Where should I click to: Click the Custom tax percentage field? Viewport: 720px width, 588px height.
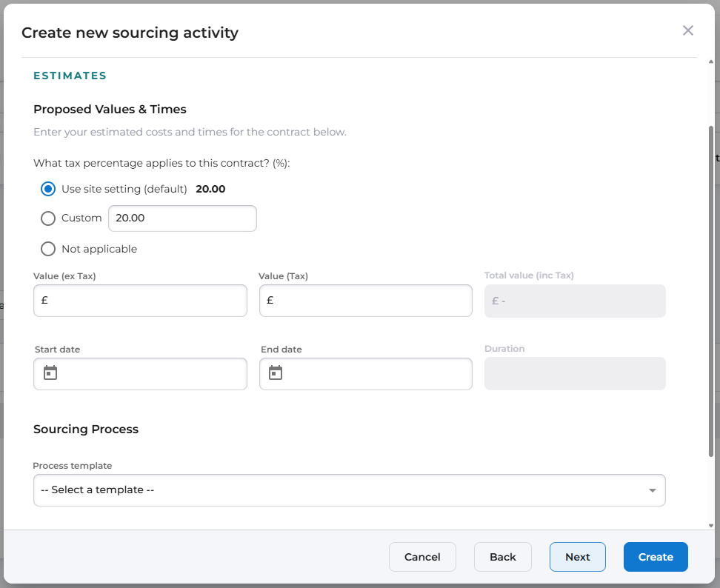(182, 218)
